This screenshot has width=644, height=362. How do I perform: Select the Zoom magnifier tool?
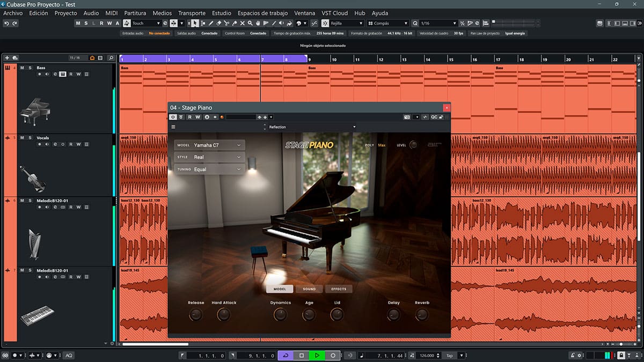[x=250, y=23]
